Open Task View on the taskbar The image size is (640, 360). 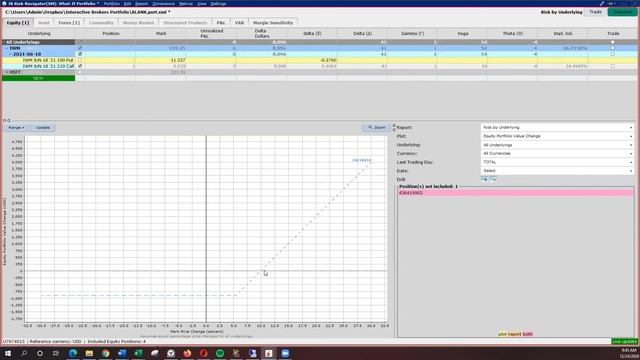point(56,353)
